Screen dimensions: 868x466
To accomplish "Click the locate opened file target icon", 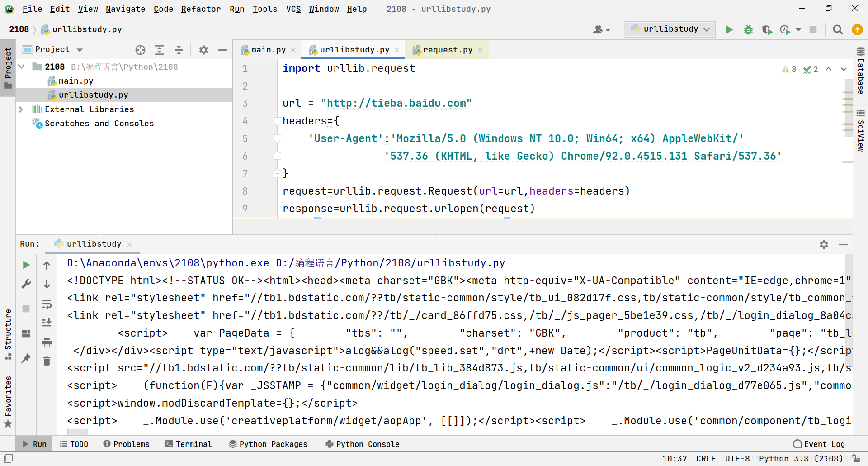I will point(140,50).
